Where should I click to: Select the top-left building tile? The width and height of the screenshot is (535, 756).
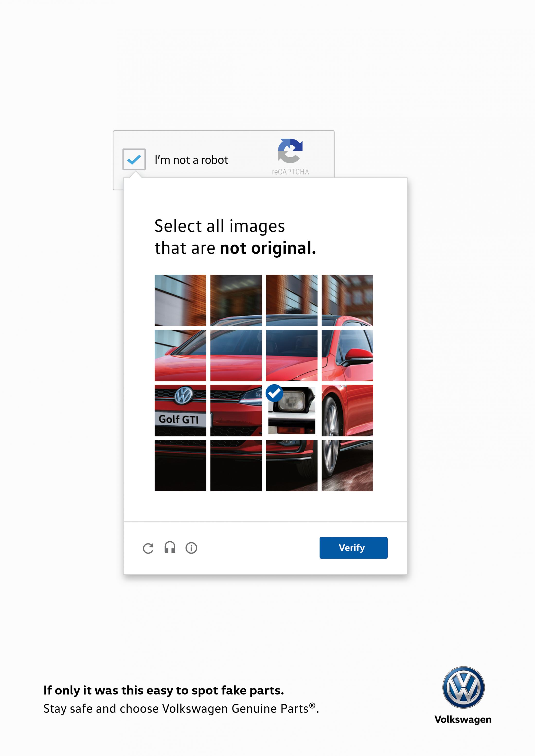[180, 300]
